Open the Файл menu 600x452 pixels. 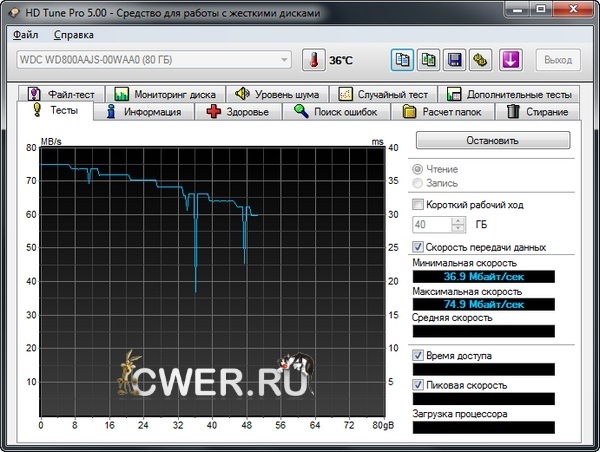tap(26, 34)
